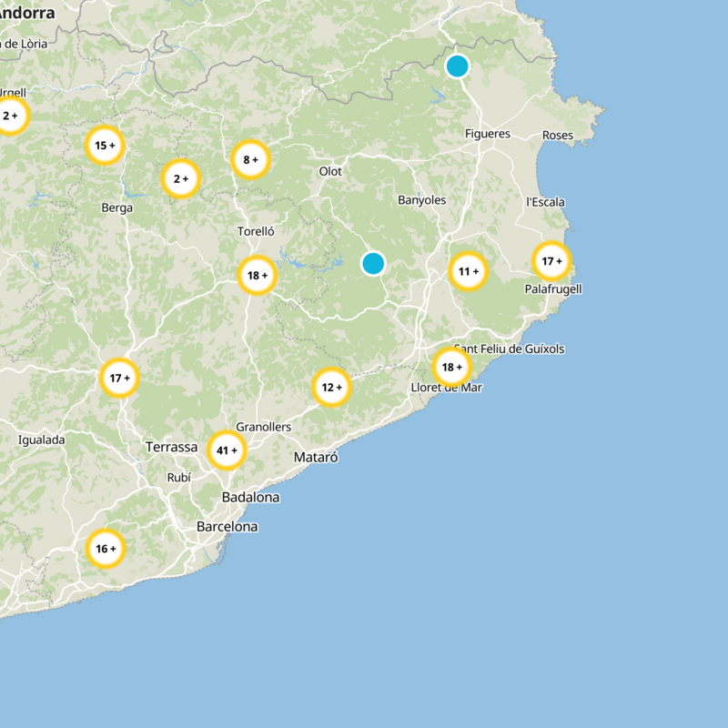The width and height of the screenshot is (728, 728).
Task: Open the 41+ cluster near Granollers
Action: point(227,449)
